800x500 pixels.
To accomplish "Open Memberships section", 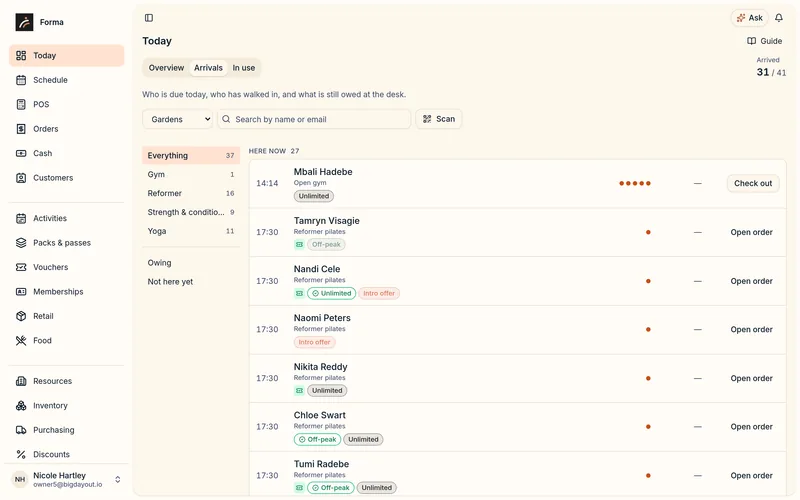I will point(66,292).
